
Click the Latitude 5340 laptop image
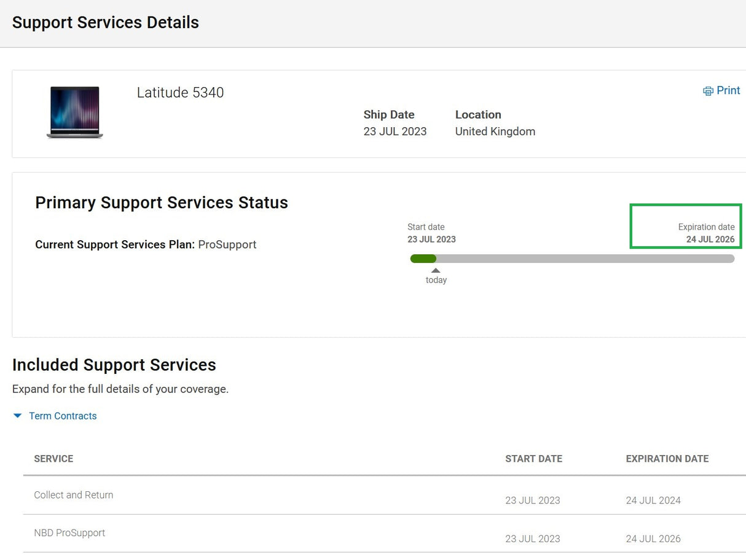click(x=75, y=112)
